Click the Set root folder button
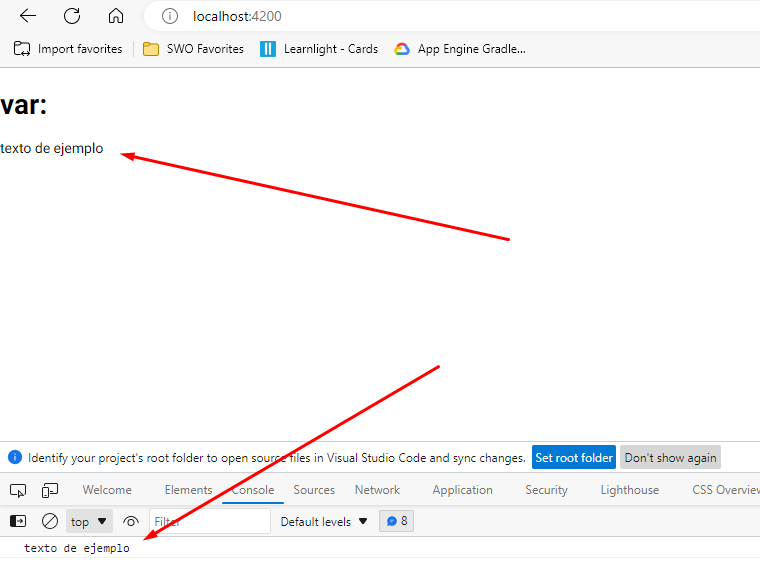Screen dimensions: 760x563 pyautogui.click(x=573, y=458)
